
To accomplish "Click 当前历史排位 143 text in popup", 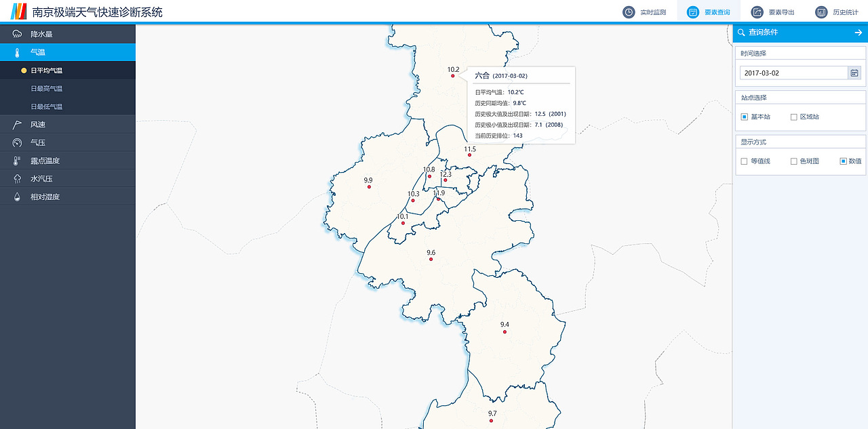I will click(x=498, y=136).
